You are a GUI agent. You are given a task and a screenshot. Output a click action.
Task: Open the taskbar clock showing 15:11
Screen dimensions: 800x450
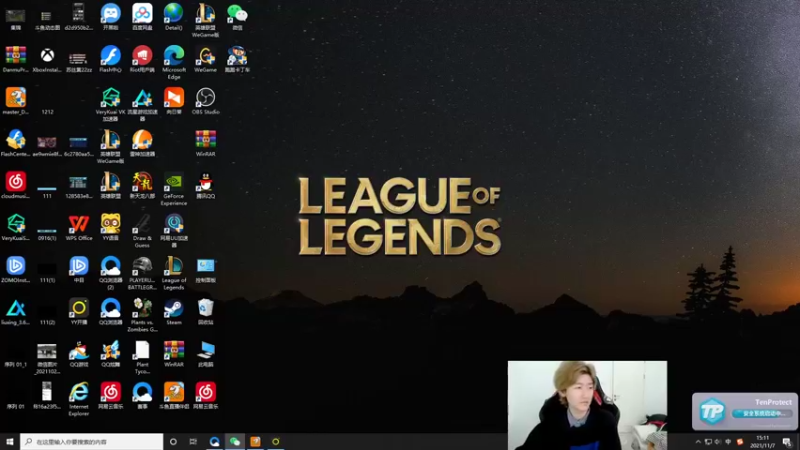click(762, 441)
